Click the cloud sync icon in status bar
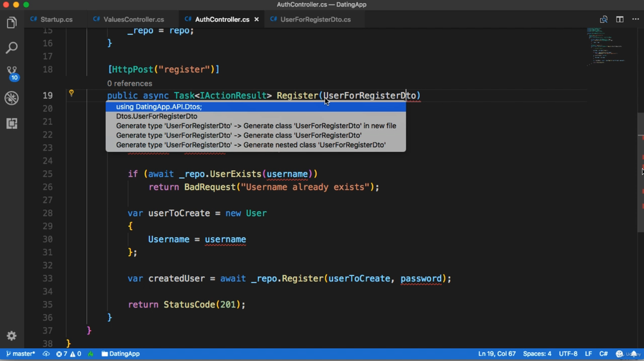This screenshot has height=361, width=644. (46, 354)
